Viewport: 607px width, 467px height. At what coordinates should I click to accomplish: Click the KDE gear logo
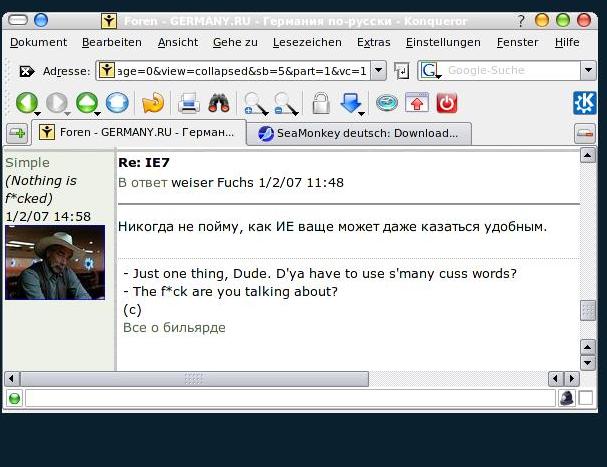click(585, 103)
